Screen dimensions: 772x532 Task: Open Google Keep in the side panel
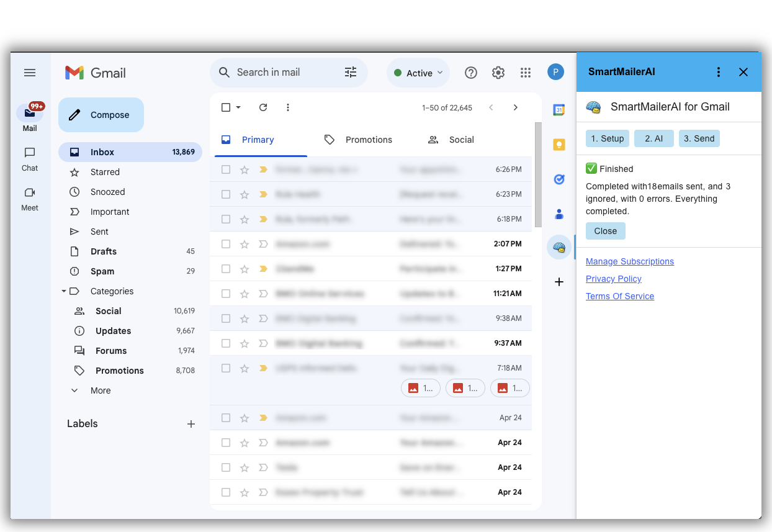coord(559,145)
